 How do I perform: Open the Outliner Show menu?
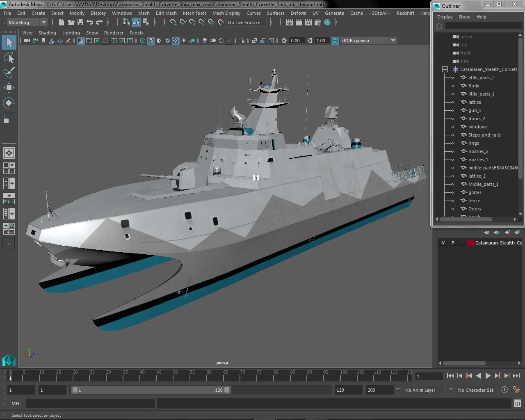tap(464, 17)
